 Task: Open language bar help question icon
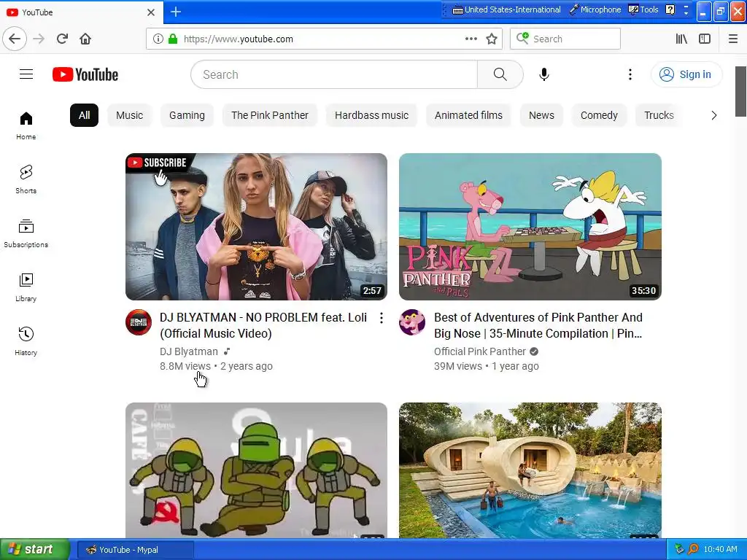point(670,9)
